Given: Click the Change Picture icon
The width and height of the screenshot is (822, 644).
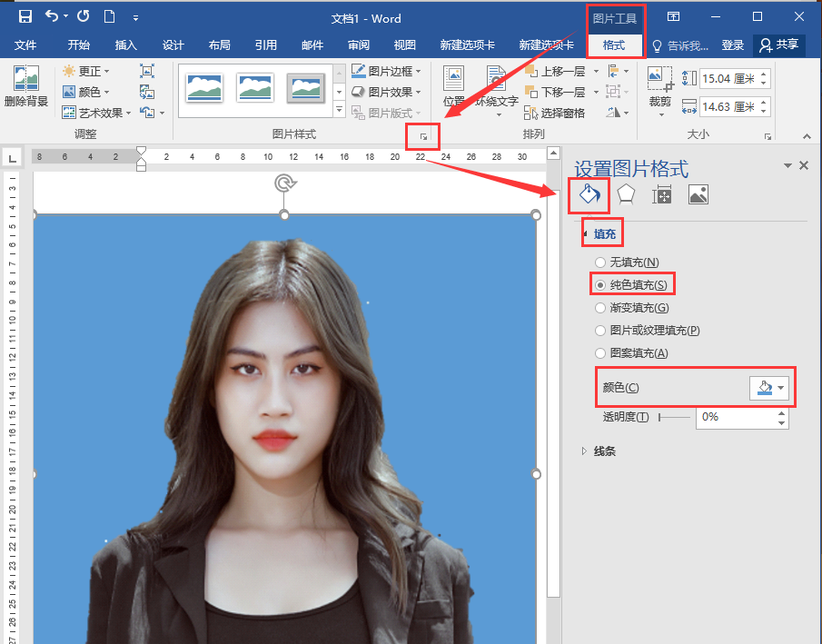Looking at the screenshot, I should point(147,93).
